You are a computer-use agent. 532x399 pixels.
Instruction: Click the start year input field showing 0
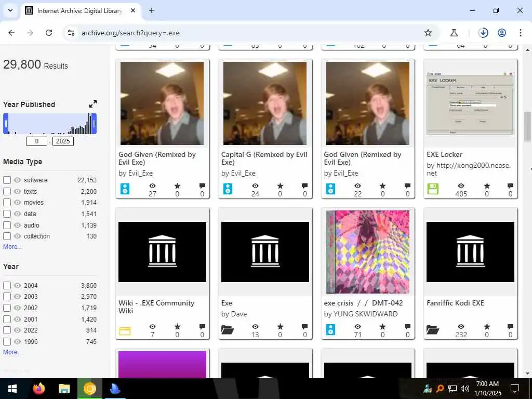pos(37,141)
